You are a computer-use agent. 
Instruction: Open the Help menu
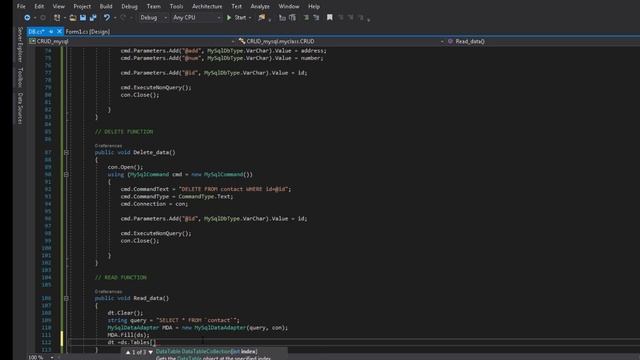(314, 7)
